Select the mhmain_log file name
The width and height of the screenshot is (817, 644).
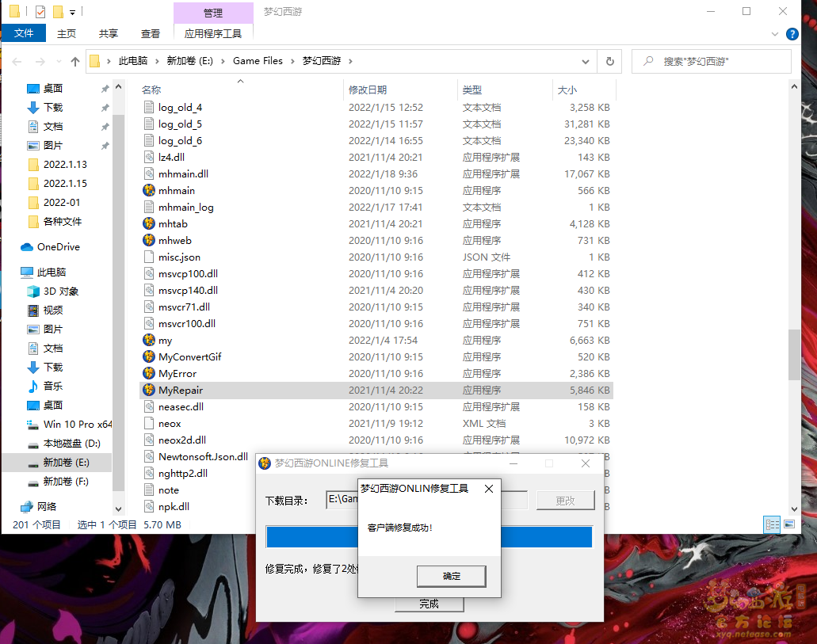click(x=186, y=208)
